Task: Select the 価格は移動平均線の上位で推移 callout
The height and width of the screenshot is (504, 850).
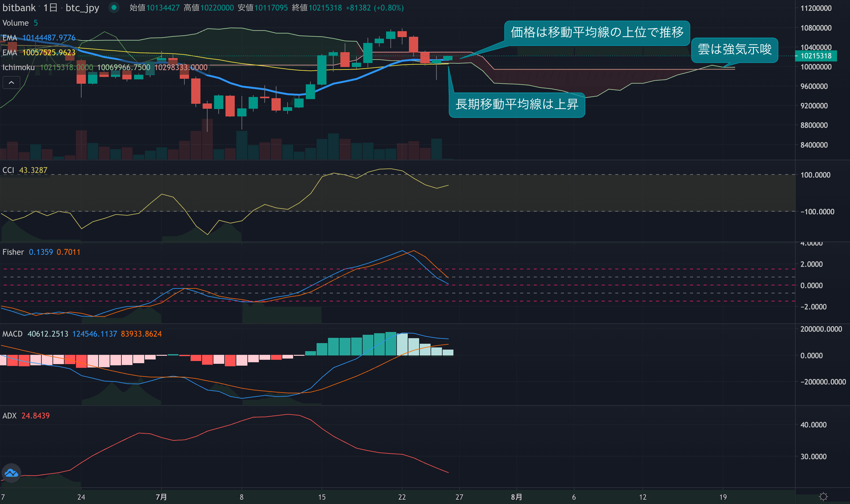Action: tap(597, 33)
